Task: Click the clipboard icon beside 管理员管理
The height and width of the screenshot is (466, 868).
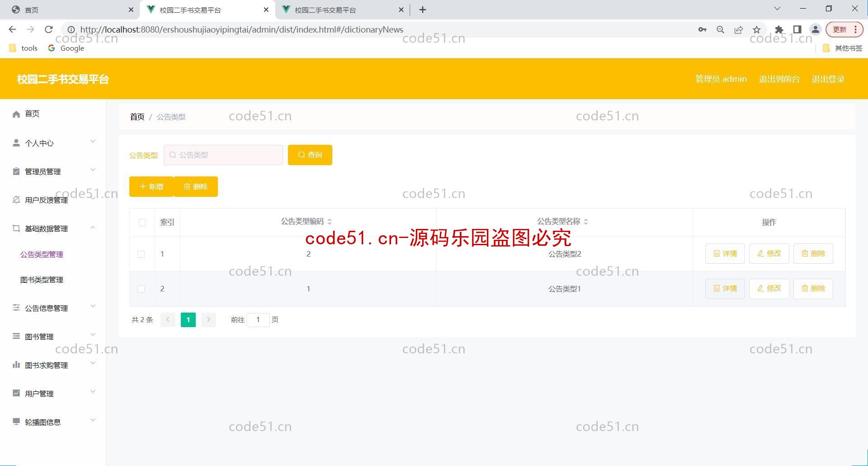Action: pyautogui.click(x=16, y=171)
